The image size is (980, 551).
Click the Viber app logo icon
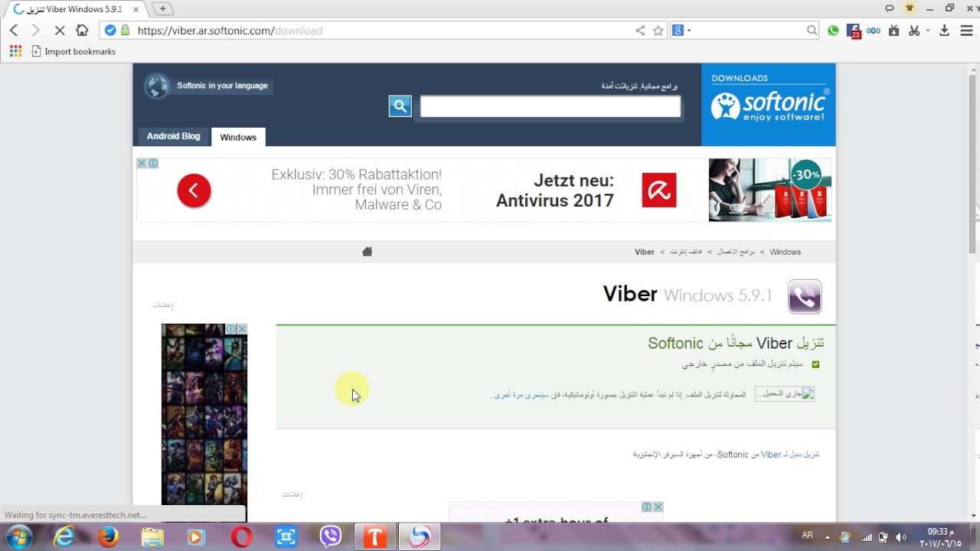click(805, 297)
